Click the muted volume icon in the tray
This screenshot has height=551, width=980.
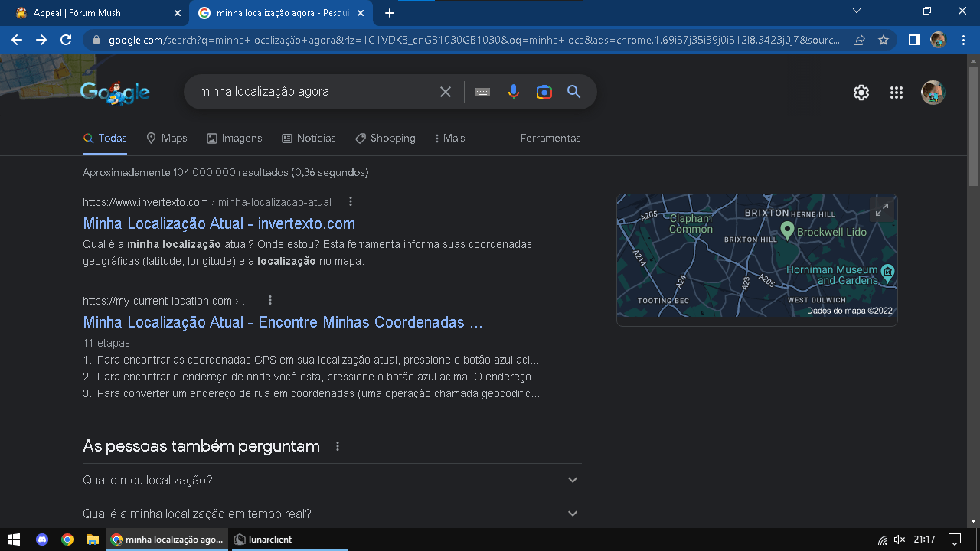click(900, 540)
